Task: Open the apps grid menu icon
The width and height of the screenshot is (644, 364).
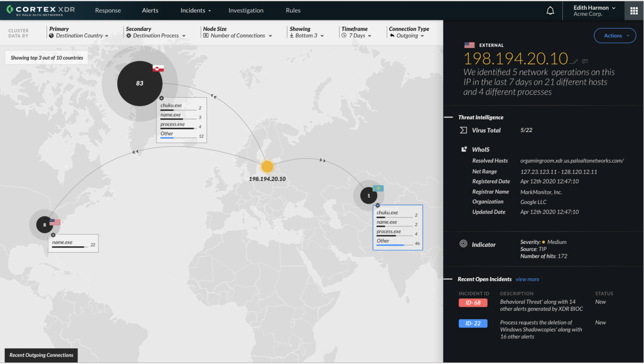Action: click(634, 11)
